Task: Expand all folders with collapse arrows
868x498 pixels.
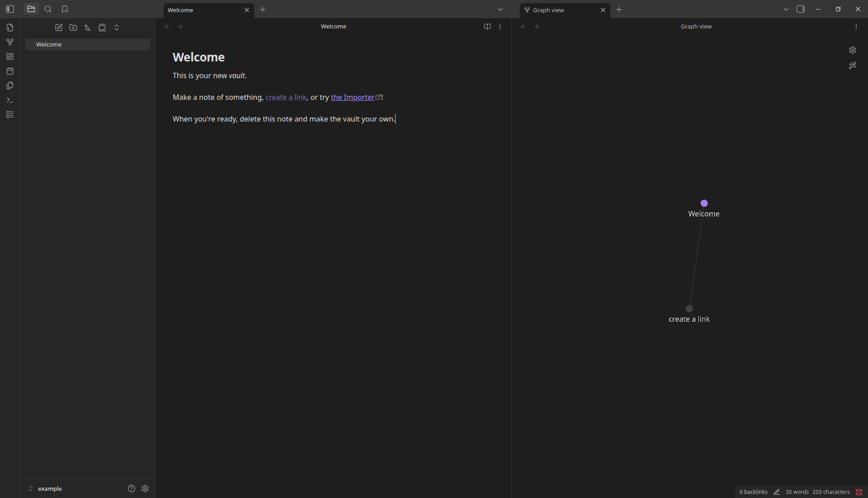Action: point(117,28)
